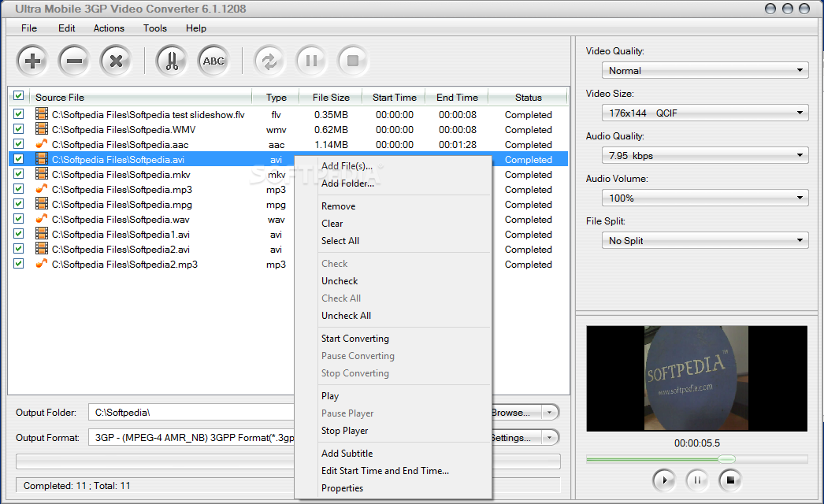
Task: Click the ABC subtitle toolbar icon
Action: pos(213,61)
